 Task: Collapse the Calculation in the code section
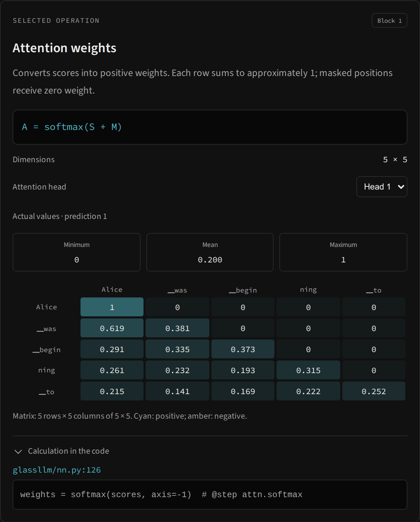coord(61,451)
